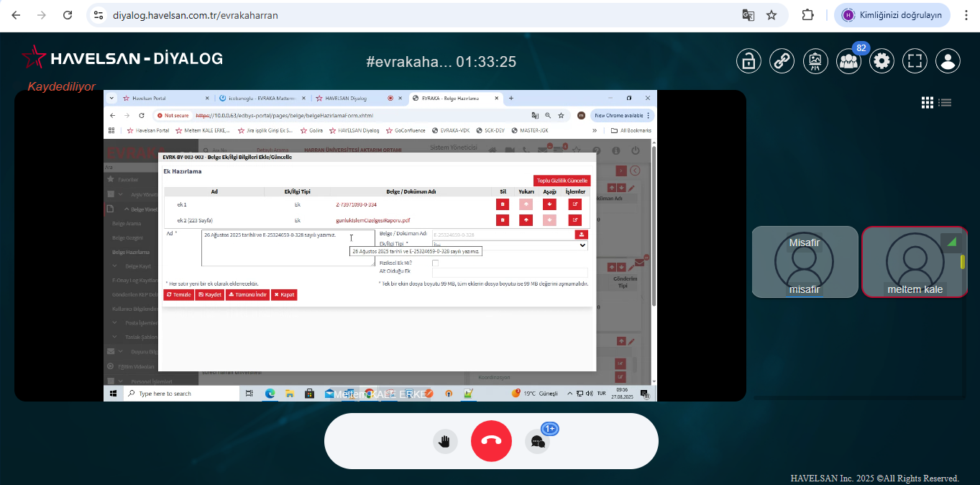Image resolution: width=980 pixels, height=485 pixels.
Task: Switch to grid tile view
Action: (928, 103)
